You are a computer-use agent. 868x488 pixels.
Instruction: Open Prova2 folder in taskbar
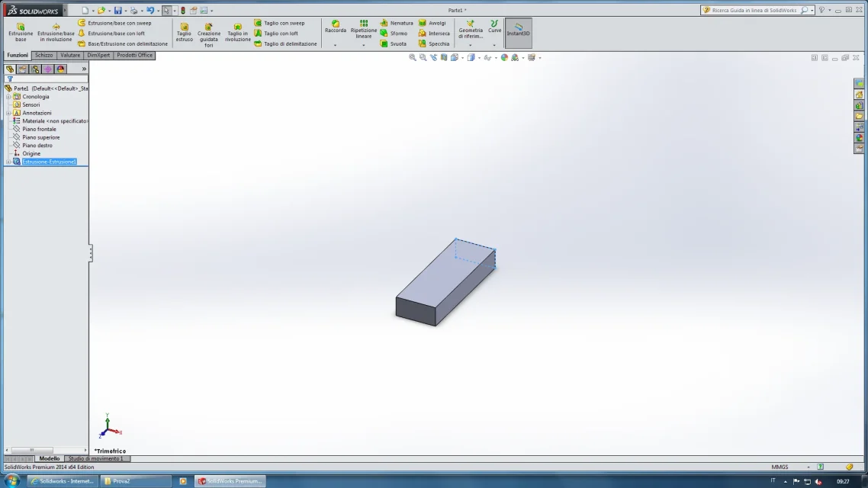(x=136, y=481)
